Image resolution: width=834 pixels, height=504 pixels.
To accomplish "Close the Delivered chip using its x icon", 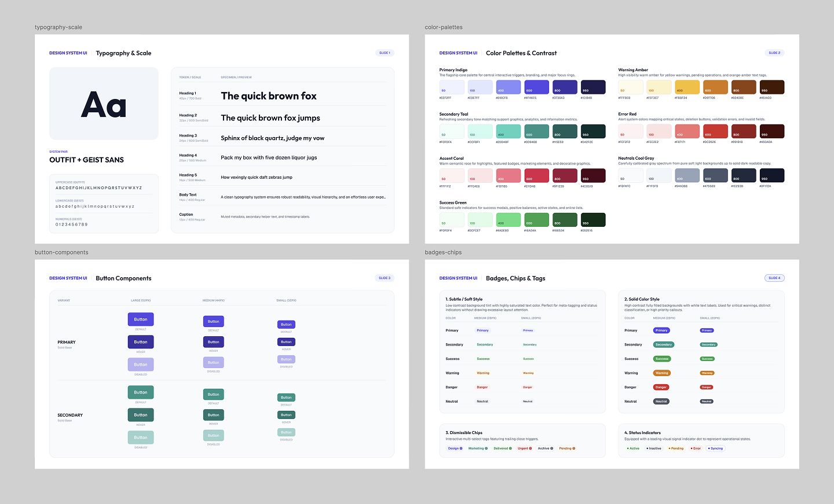I will (510, 448).
